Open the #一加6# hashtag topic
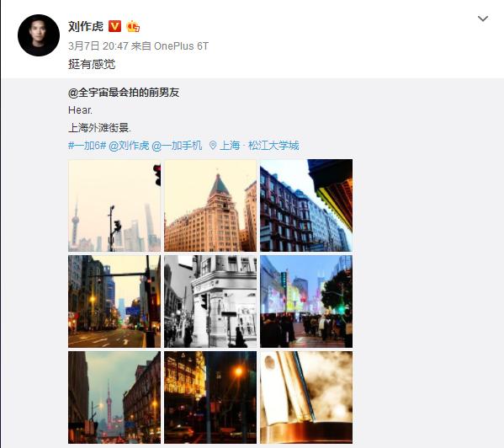 coord(88,146)
